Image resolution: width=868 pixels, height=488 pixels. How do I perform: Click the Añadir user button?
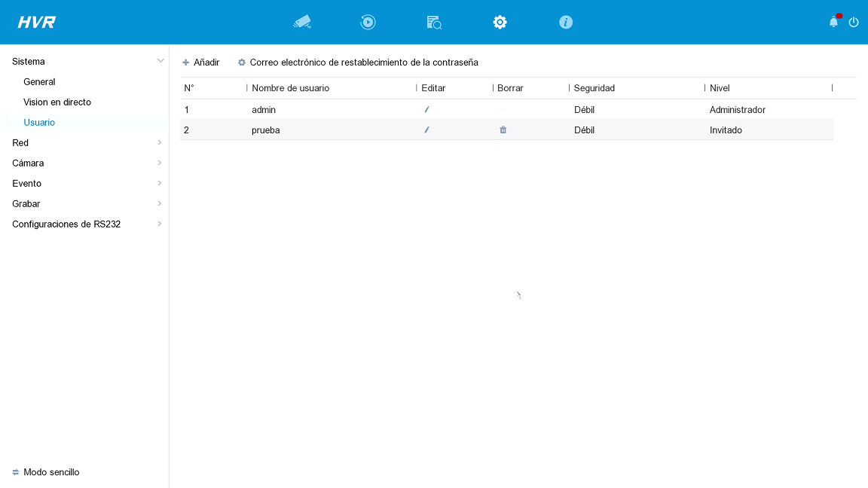(201, 63)
